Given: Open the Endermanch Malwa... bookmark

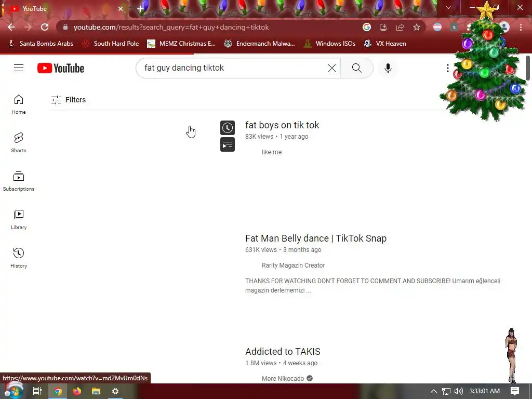Looking at the screenshot, I should [x=260, y=44].
